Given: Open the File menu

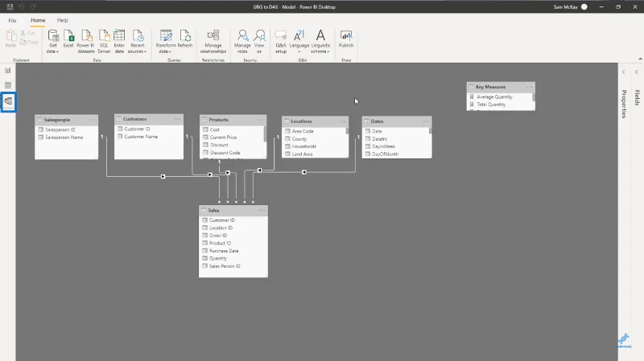Looking at the screenshot, I should [x=12, y=20].
